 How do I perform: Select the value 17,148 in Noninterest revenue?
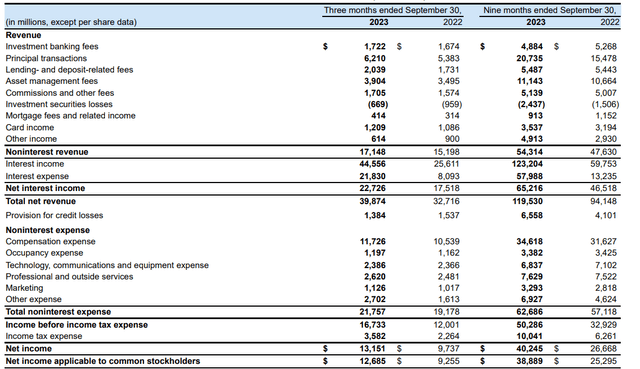373,152
